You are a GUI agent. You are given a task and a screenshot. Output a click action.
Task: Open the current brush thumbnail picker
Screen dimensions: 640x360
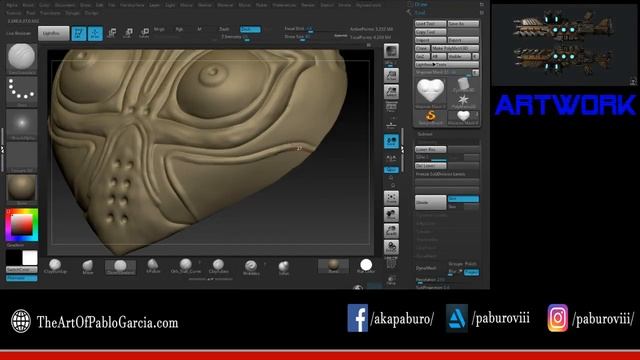click(x=22, y=58)
